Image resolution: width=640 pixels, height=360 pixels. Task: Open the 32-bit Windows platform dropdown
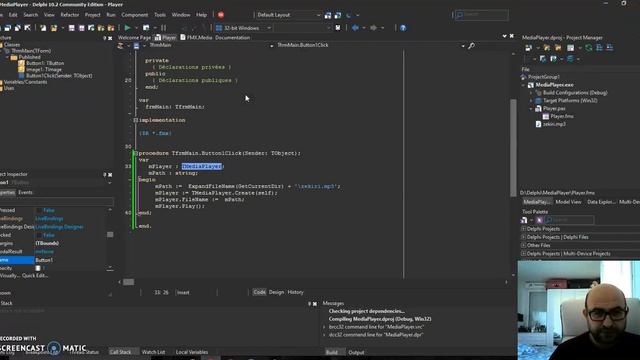(269, 28)
